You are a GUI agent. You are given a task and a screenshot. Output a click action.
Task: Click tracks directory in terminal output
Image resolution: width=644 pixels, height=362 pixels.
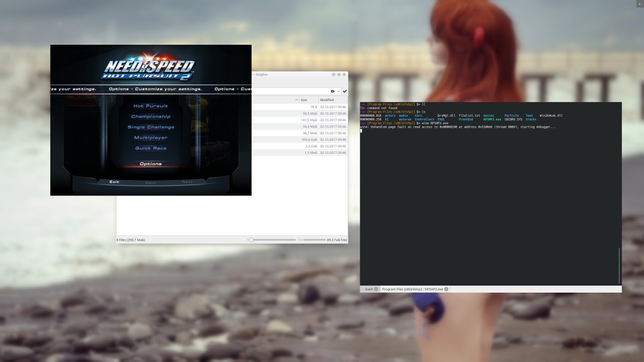point(531,120)
